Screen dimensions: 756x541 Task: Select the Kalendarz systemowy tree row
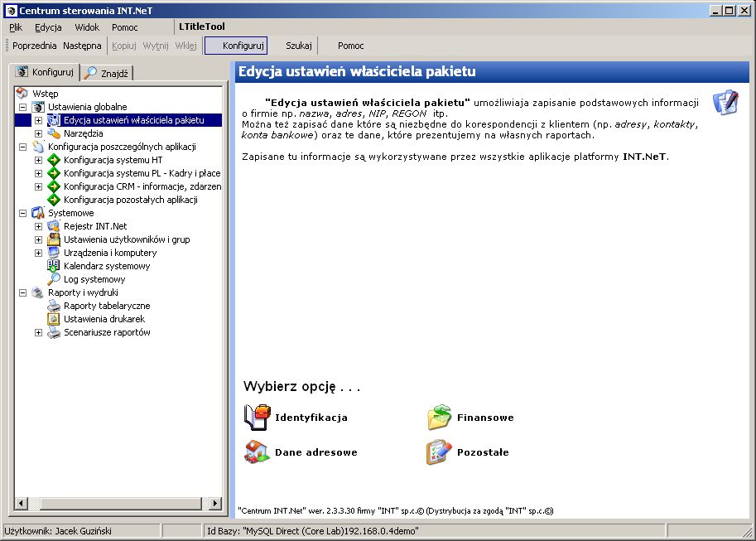[x=107, y=266]
